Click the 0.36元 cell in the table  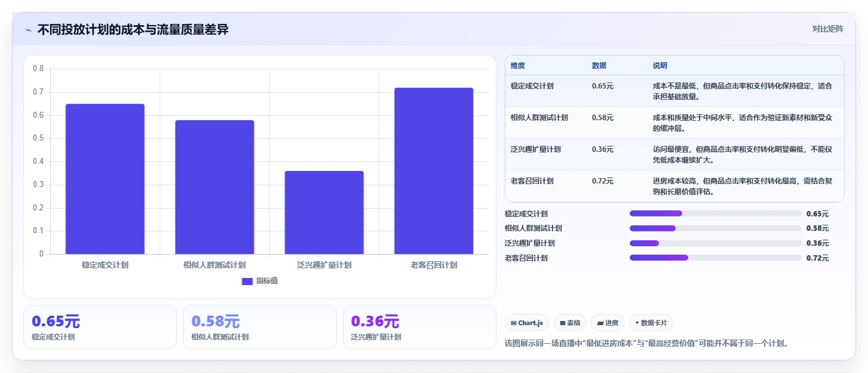[x=603, y=149]
